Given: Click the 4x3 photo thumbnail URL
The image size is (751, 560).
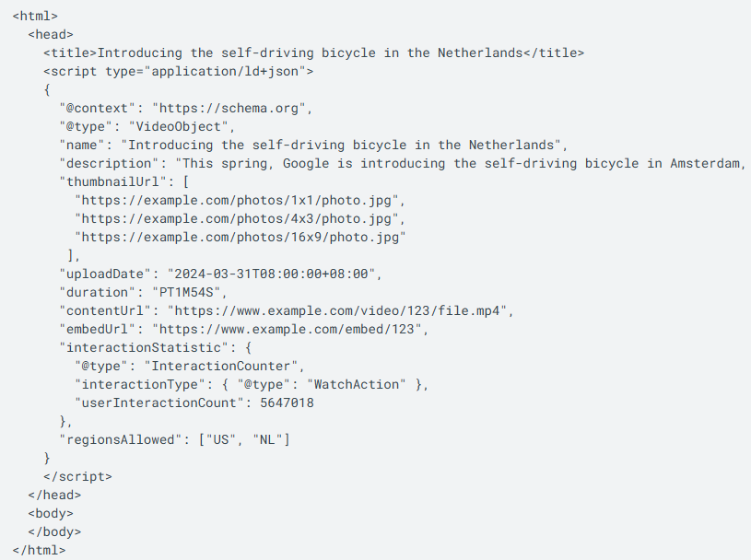Looking at the screenshot, I should [x=240, y=218].
